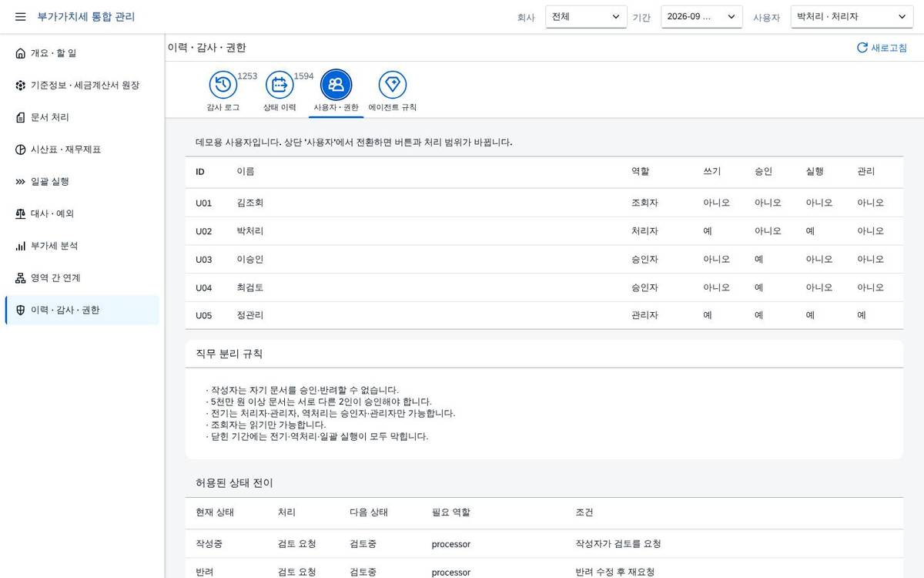
Task: Switch to the 에이전트 규칙 tab label
Action: tap(393, 108)
